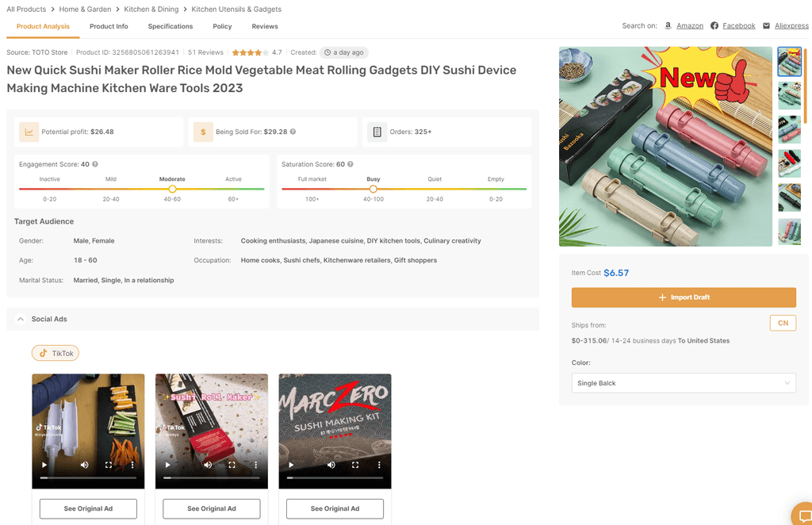Image resolution: width=812 pixels, height=525 pixels.
Task: Open Home & Garden breadcrumb
Action: 85,10
